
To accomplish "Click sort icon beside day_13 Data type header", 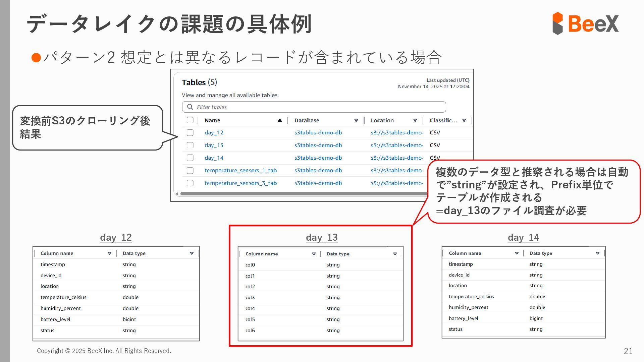I will pos(395,254).
